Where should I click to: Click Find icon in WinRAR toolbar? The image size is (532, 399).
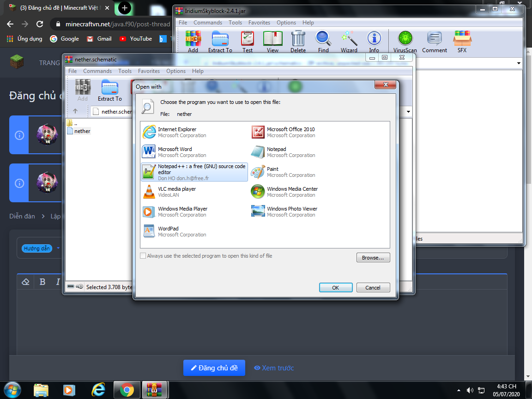[323, 42]
